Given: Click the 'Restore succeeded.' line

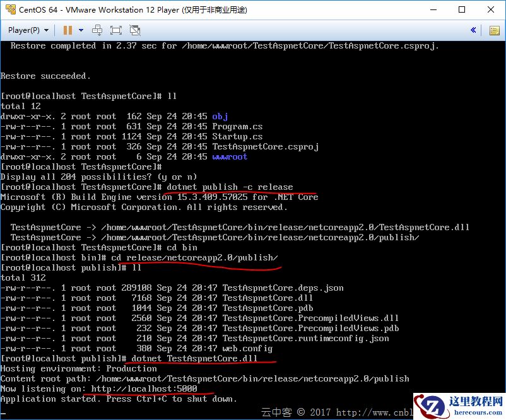Looking at the screenshot, I should 45,76.
